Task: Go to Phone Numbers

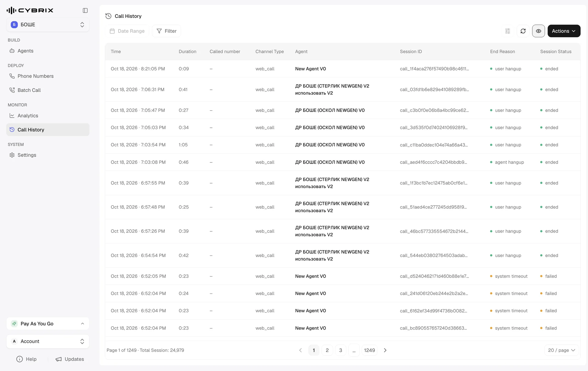Action: click(x=48, y=76)
